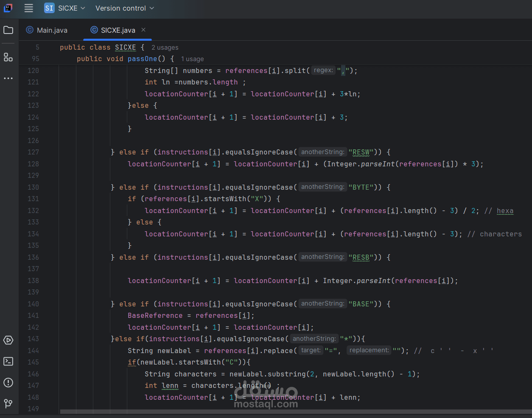Close the SICXE.java tab

(143, 30)
